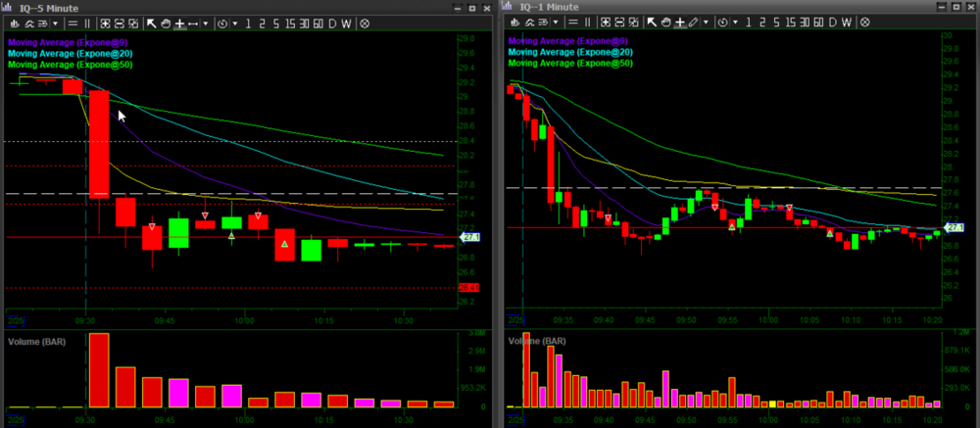Set 1 Minute chart to Weekly (W) interval

coord(847,23)
